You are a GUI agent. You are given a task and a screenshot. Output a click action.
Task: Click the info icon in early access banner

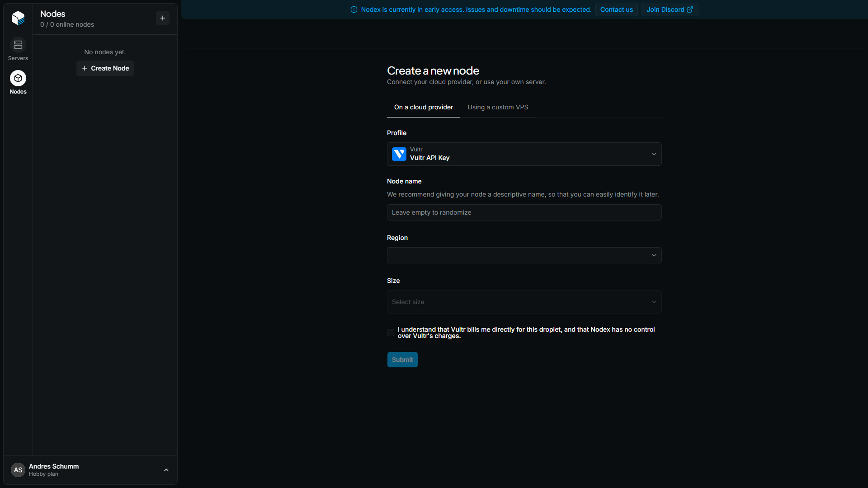(x=354, y=9)
